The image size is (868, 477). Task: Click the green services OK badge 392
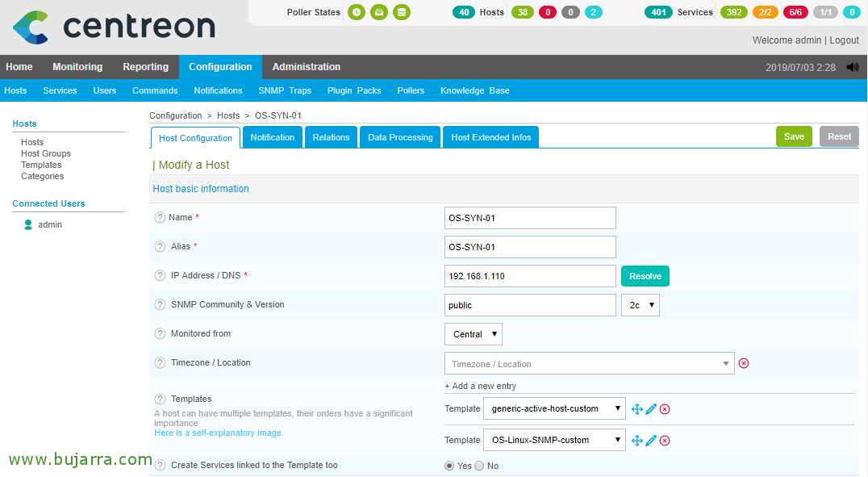tap(734, 12)
